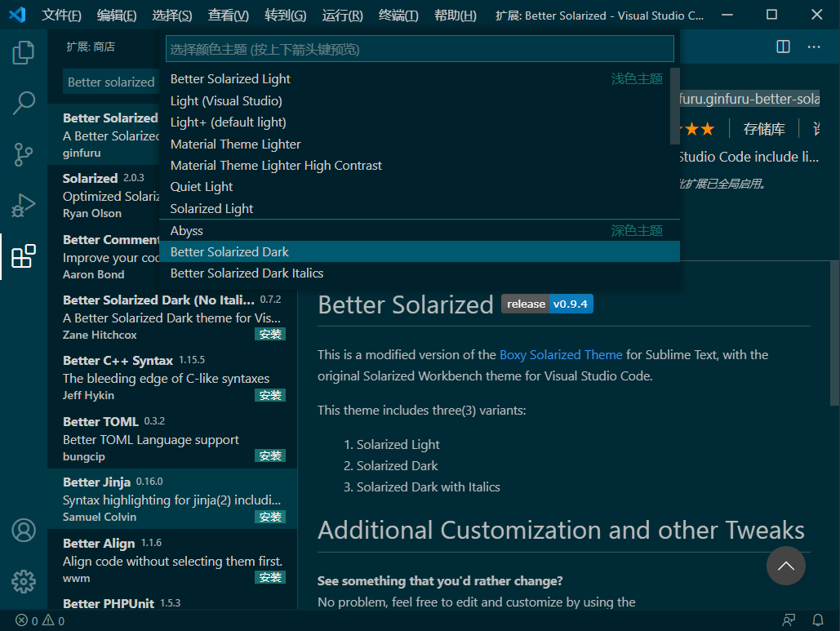Install Better Align extension
The width and height of the screenshot is (840, 631).
270,577
